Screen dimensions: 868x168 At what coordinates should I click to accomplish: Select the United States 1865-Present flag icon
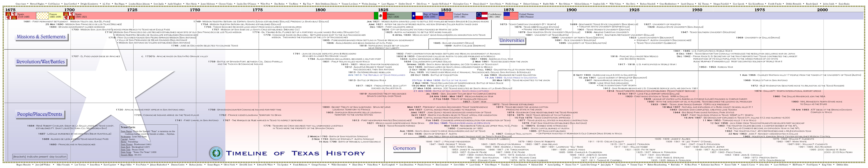pyautogui.click(x=511, y=15)
